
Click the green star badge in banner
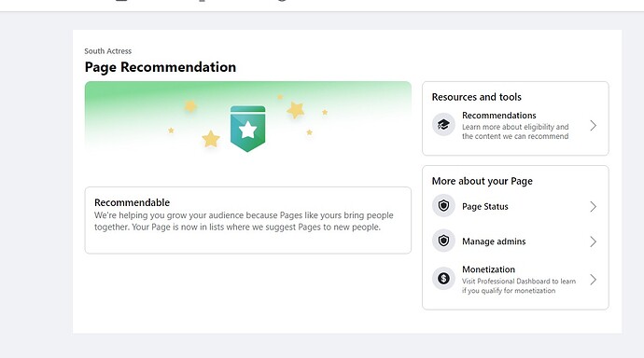point(247,129)
